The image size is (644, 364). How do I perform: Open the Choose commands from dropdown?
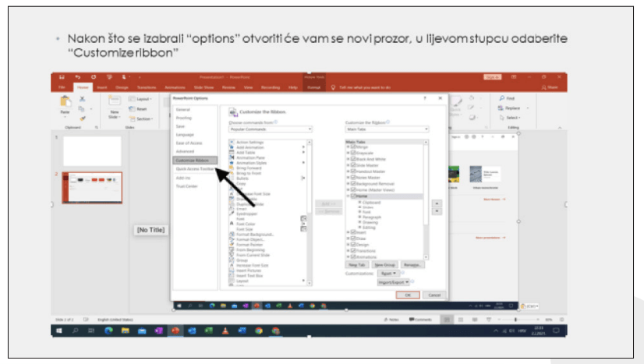tap(270, 129)
